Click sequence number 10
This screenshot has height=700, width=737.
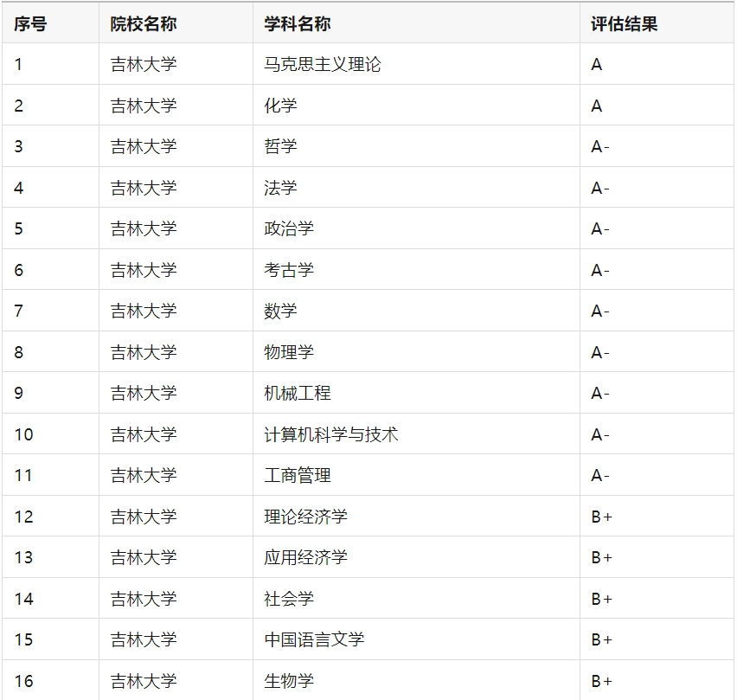click(x=23, y=435)
